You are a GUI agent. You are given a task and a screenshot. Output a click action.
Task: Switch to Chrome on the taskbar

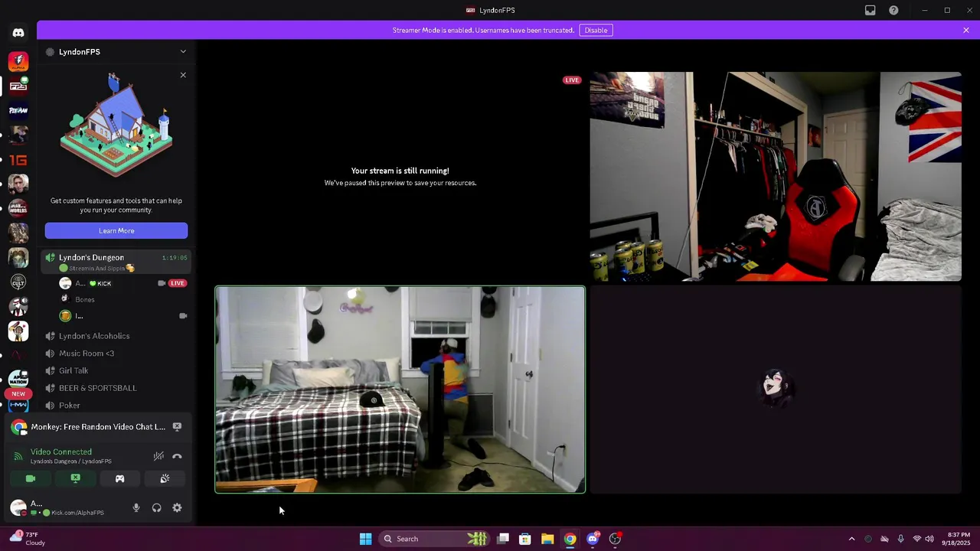tap(570, 539)
